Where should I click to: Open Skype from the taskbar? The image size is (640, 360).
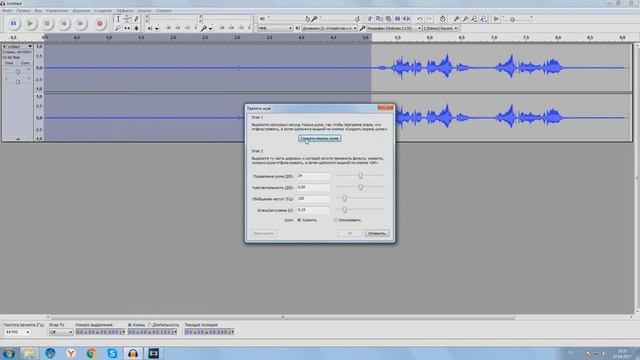point(112,353)
